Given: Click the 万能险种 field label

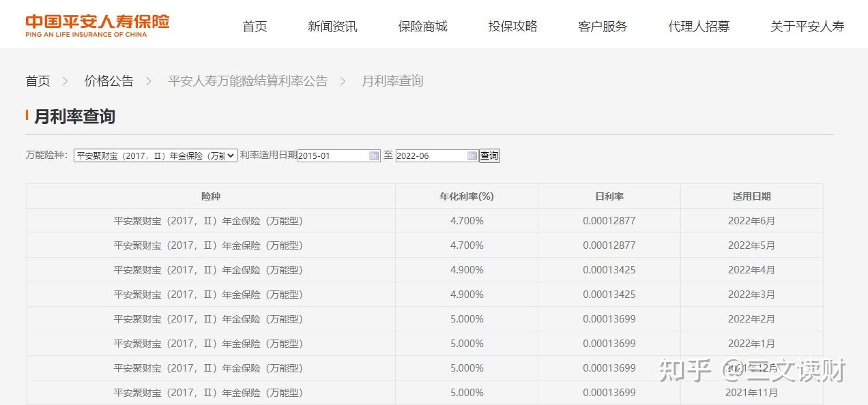Looking at the screenshot, I should point(47,155).
